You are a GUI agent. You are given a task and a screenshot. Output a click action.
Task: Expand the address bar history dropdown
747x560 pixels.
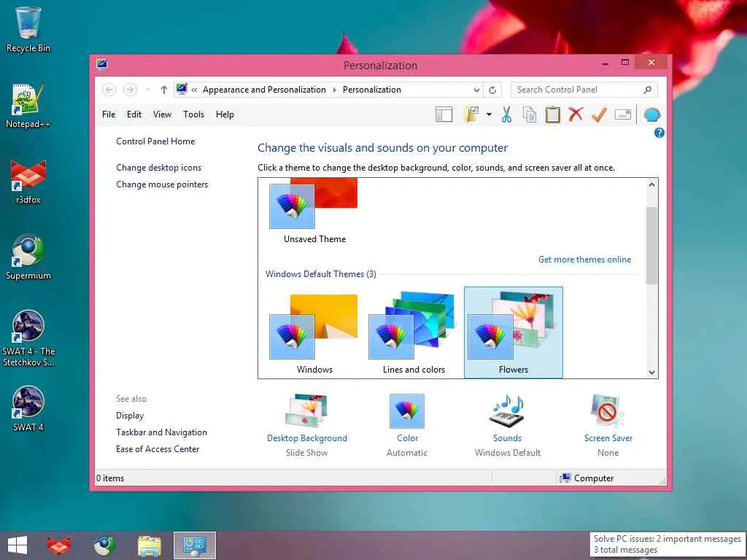[x=476, y=90]
